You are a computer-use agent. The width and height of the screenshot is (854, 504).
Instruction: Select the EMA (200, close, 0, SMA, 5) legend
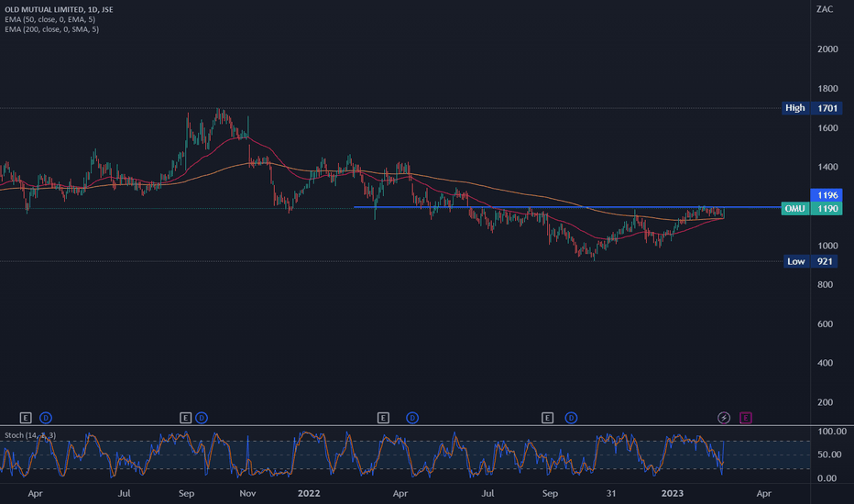(x=51, y=29)
